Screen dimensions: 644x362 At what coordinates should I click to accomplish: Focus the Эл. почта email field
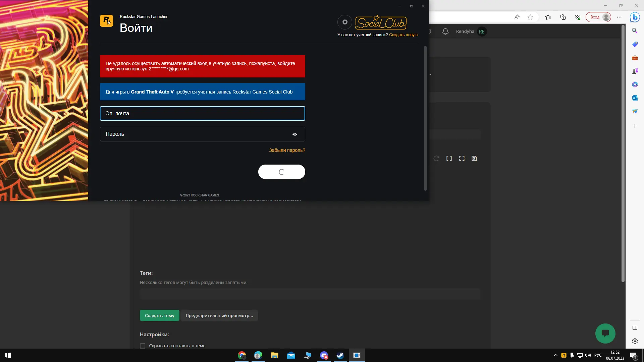pyautogui.click(x=203, y=114)
